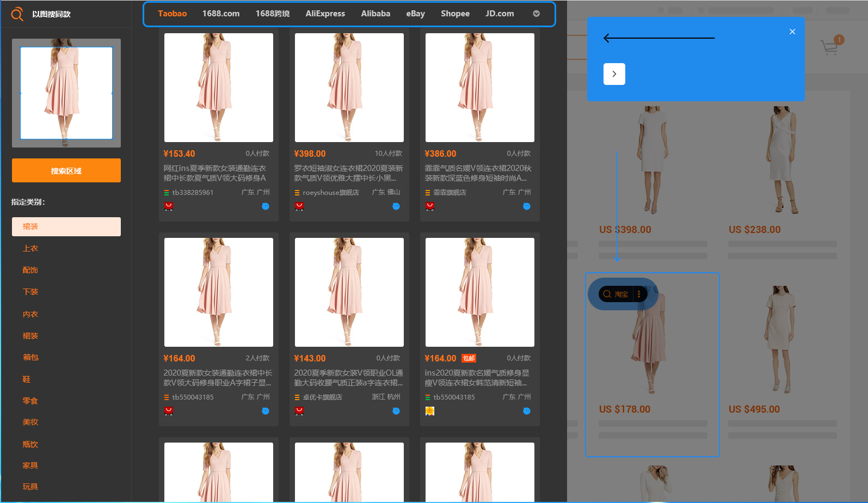
Task: Open US $238.00 white dress on background page
Action: (782, 161)
